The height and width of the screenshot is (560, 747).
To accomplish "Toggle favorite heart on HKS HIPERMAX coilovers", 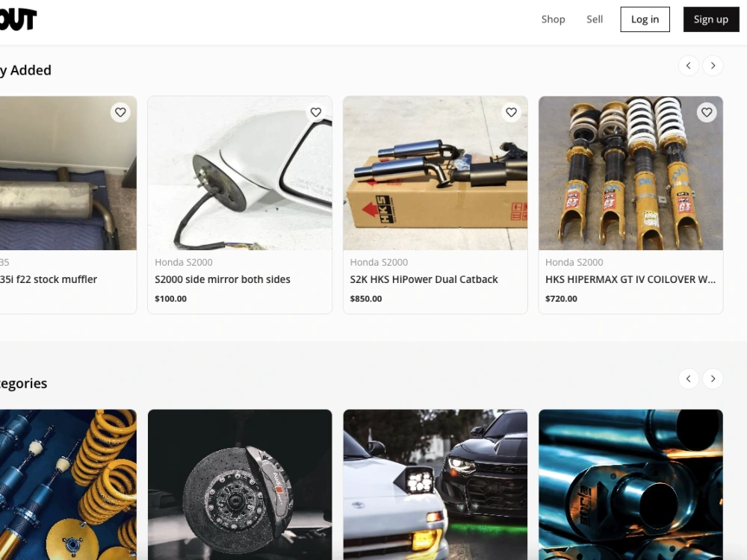I will (707, 112).
